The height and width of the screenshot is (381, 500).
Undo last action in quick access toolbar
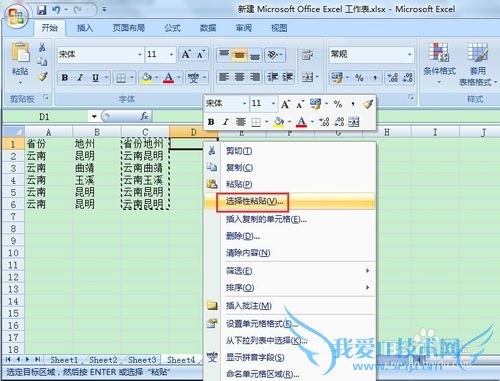[x=56, y=10]
